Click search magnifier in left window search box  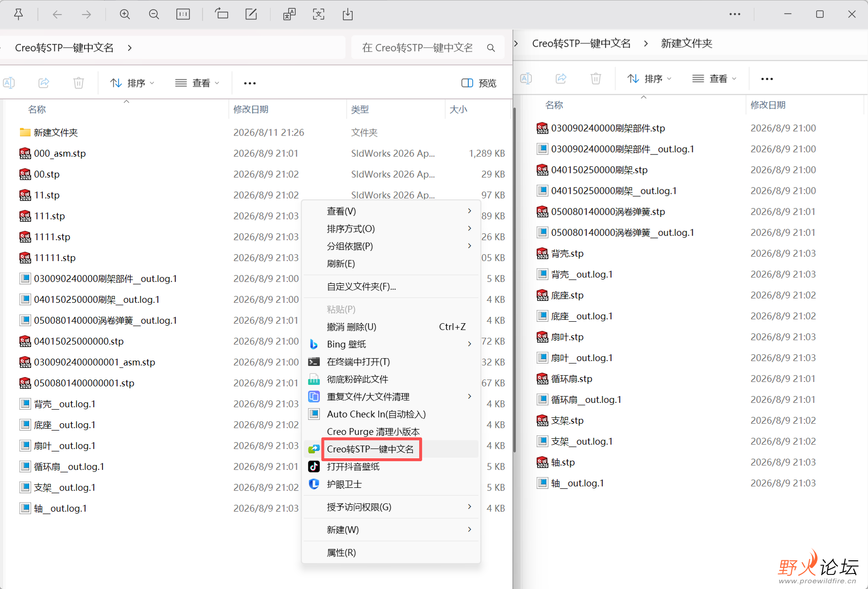491,48
